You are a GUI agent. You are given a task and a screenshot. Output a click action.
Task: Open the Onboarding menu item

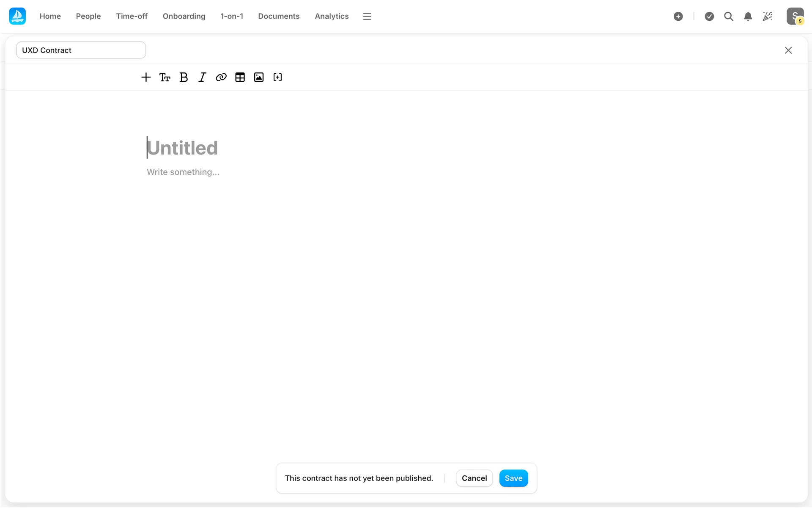coord(184,16)
